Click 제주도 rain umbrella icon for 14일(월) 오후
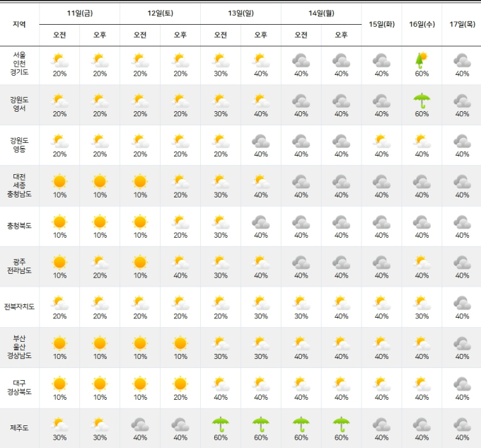The height and width of the screenshot is (448, 481). (x=341, y=425)
